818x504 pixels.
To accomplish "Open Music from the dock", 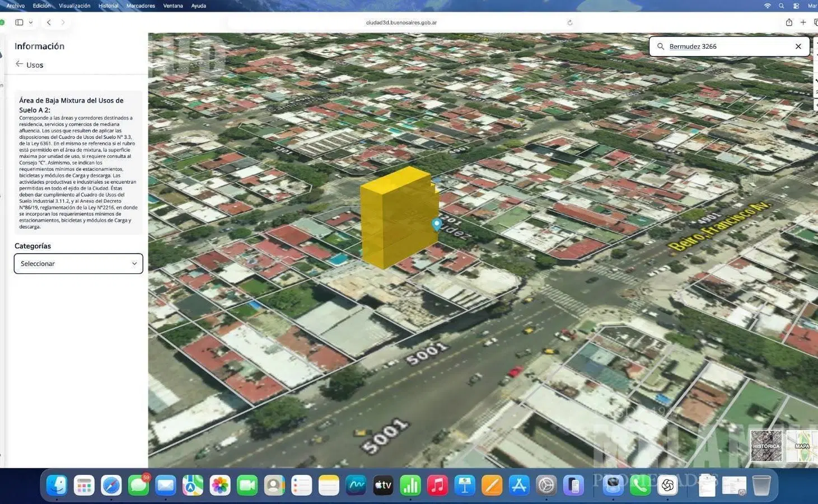I will tap(437, 485).
